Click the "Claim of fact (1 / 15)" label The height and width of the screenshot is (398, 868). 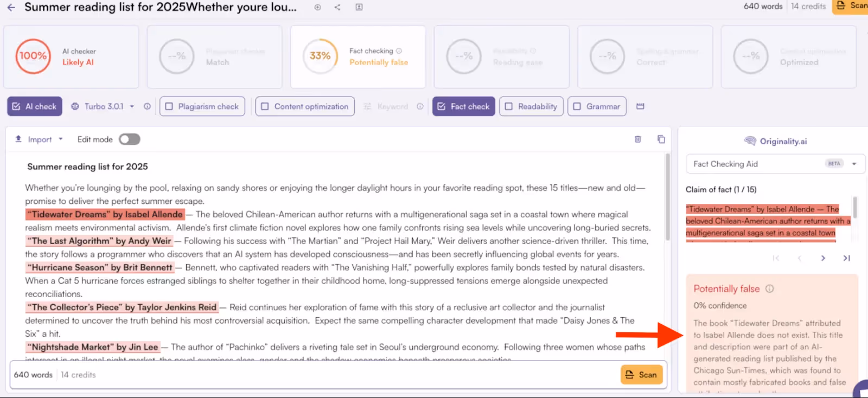(721, 189)
